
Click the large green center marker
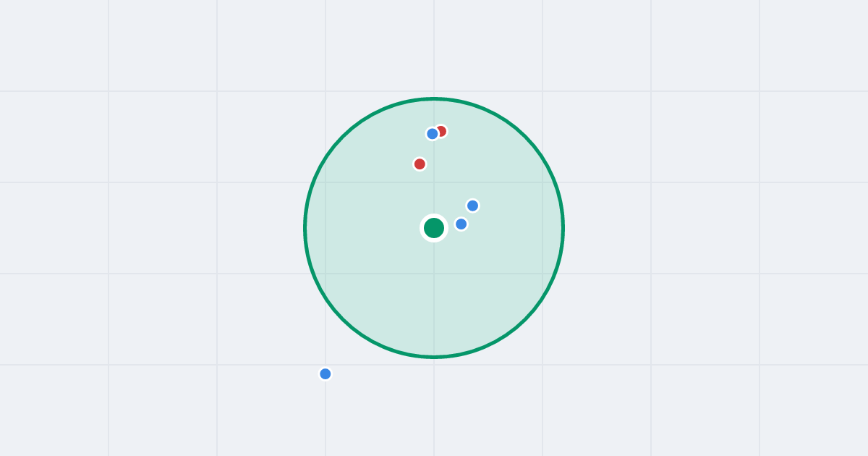(x=434, y=228)
